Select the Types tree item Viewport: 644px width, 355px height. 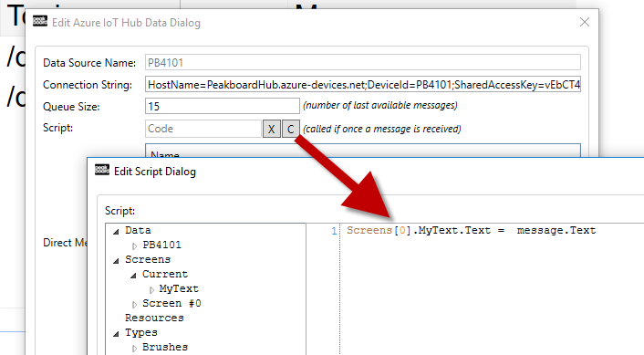coord(140,332)
